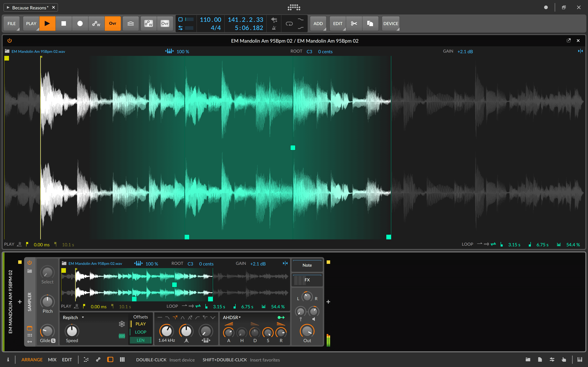Toggle the Sampler device power button
This screenshot has width=588, height=367.
(x=30, y=262)
